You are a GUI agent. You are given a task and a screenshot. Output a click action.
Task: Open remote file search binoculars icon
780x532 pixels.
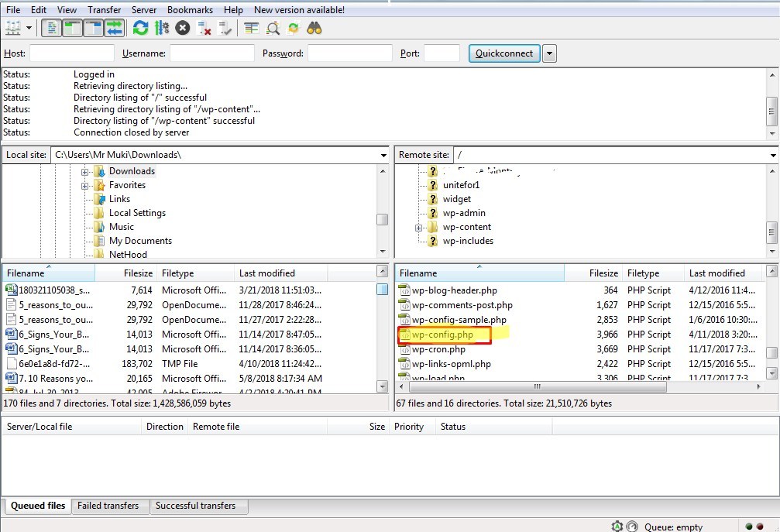[x=314, y=29]
